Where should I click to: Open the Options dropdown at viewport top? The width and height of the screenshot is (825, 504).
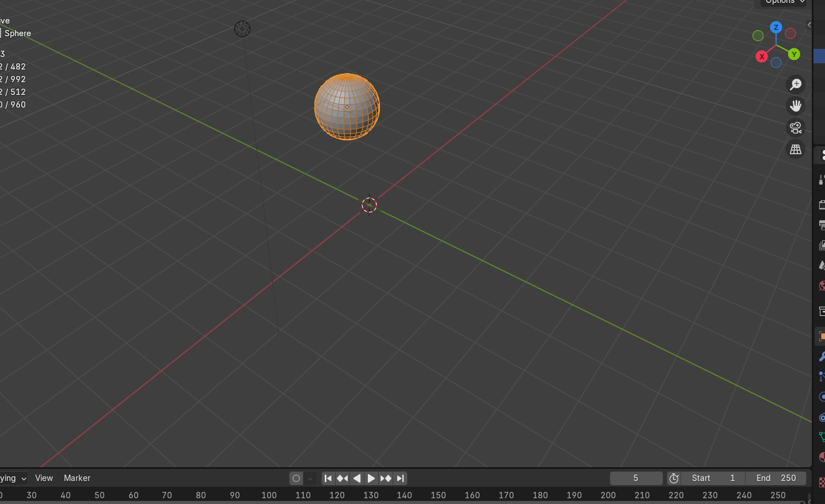tap(785, 2)
